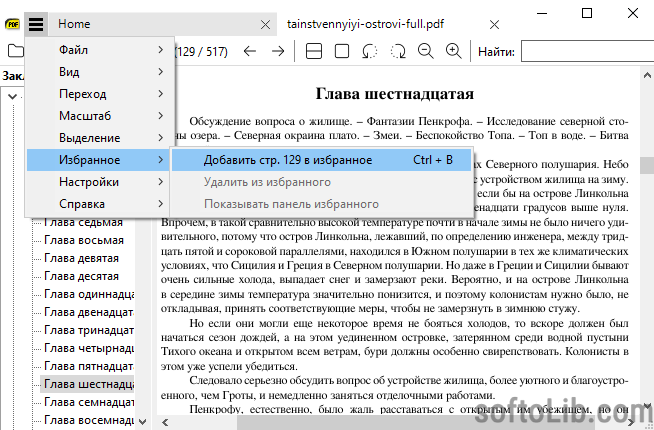The height and width of the screenshot is (430, 654).
Task: Open the Избранное submenu
Action: [x=98, y=160]
